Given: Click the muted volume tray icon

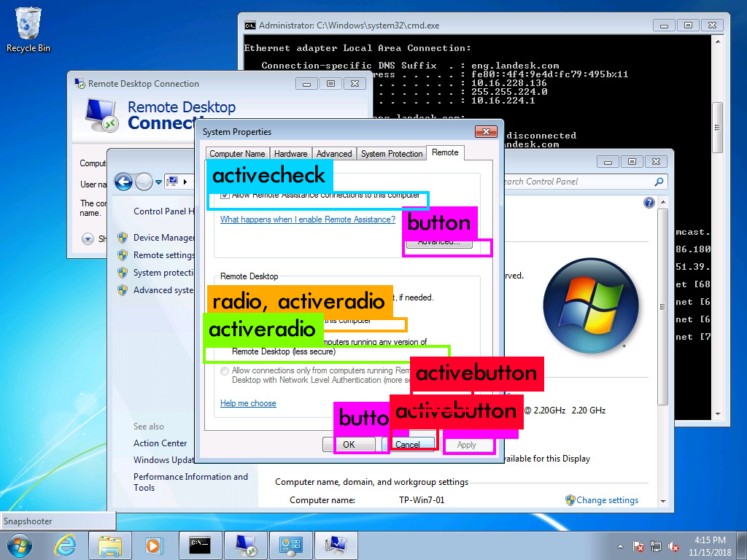Looking at the screenshot, I should 673,547.
